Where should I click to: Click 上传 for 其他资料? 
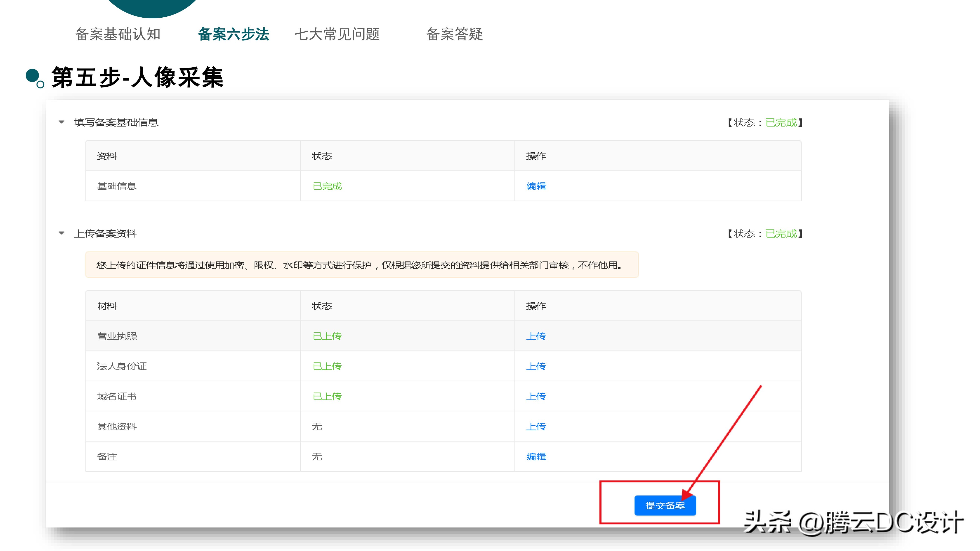(536, 426)
